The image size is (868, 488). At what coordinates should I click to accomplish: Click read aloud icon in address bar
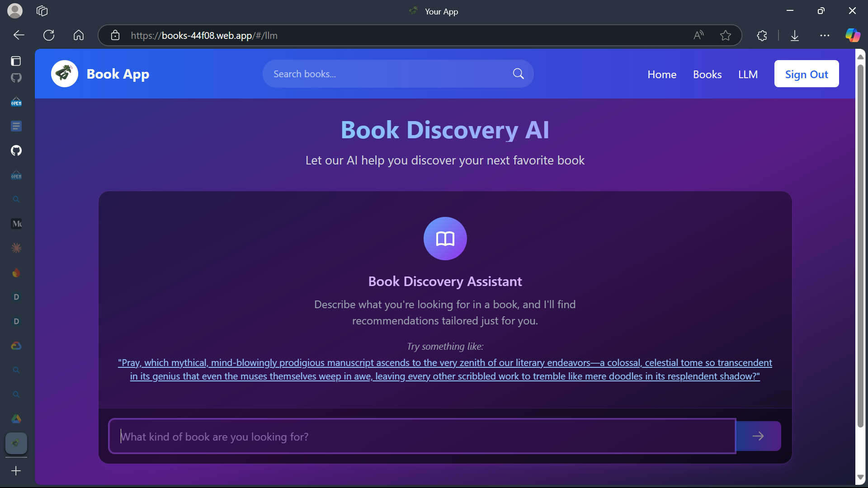tap(698, 35)
